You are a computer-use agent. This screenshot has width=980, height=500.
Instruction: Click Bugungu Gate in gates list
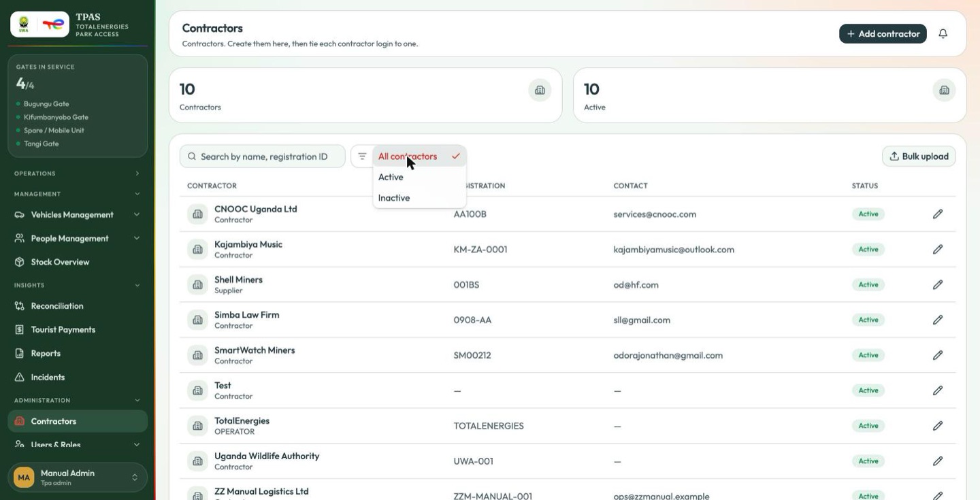pyautogui.click(x=46, y=104)
